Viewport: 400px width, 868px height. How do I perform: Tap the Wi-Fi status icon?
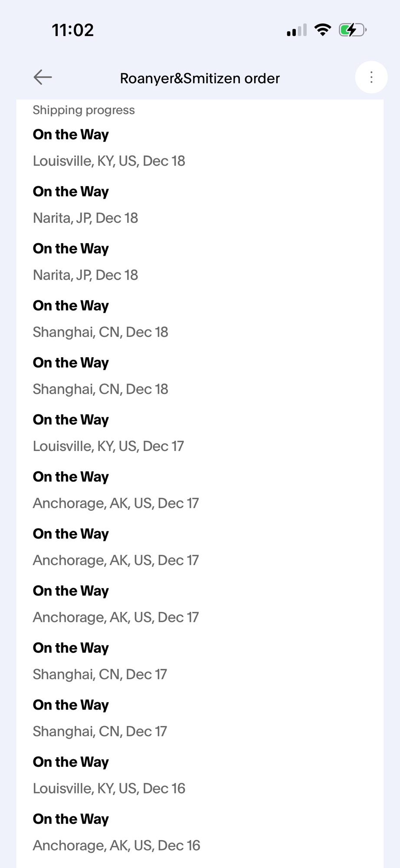coord(322,30)
